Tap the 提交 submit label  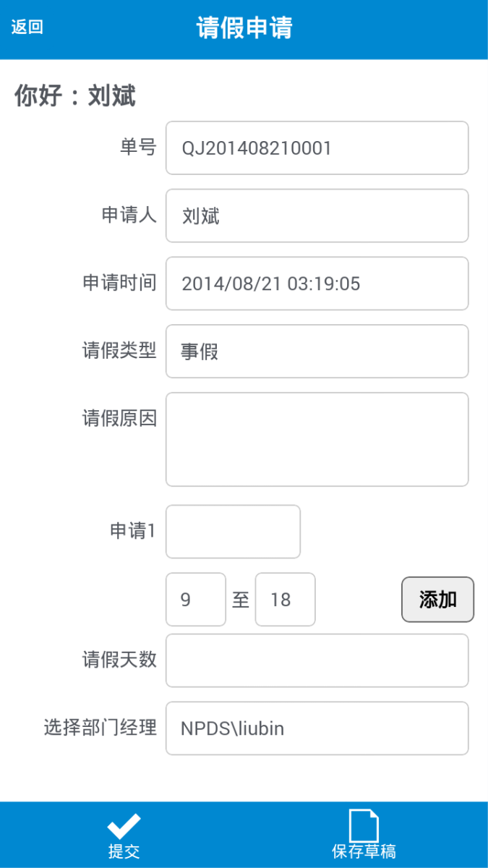(124, 852)
